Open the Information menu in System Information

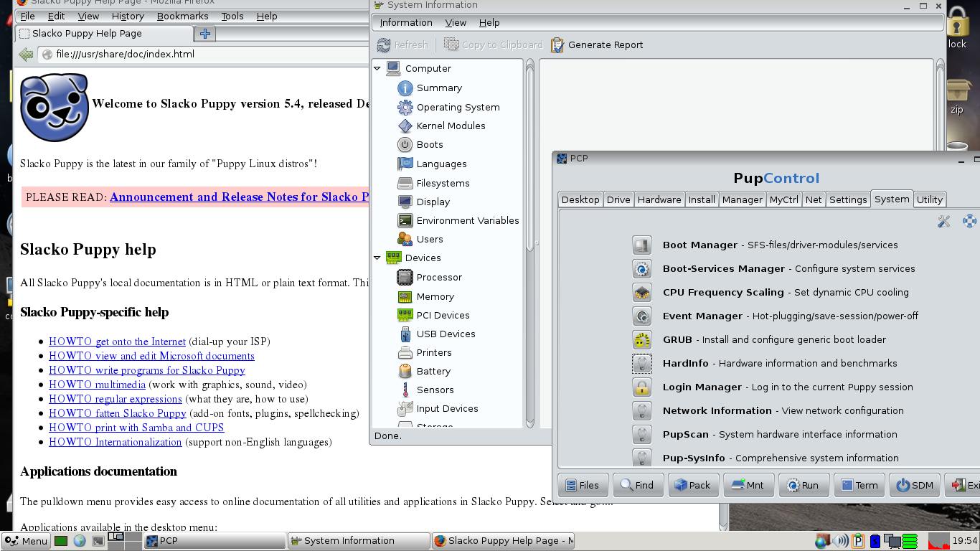point(406,23)
